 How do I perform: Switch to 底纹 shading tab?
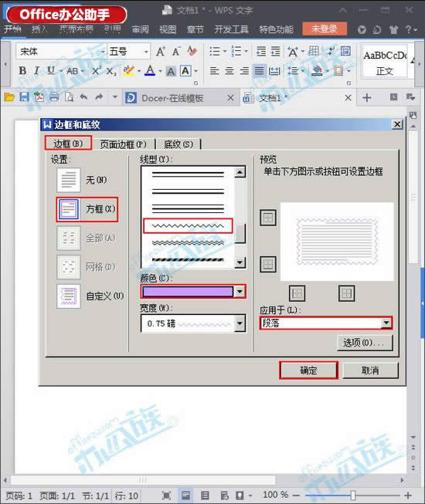(x=178, y=144)
